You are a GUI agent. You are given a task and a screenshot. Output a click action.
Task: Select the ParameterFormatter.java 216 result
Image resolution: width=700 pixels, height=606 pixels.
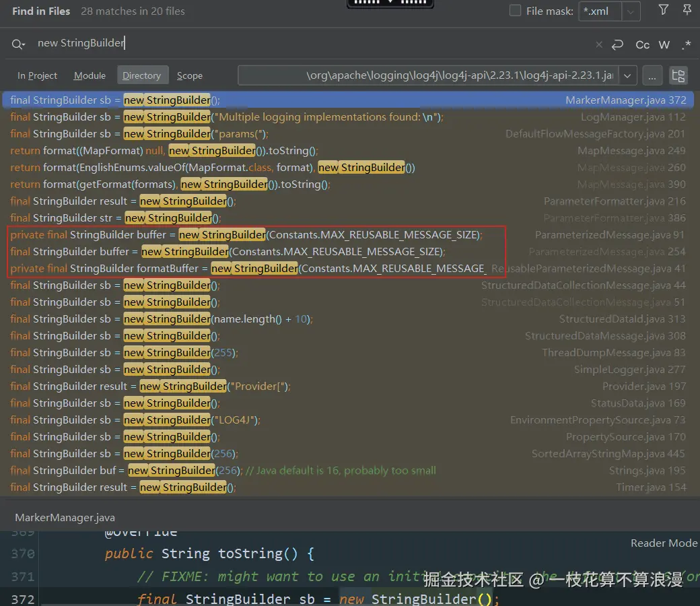pos(348,201)
